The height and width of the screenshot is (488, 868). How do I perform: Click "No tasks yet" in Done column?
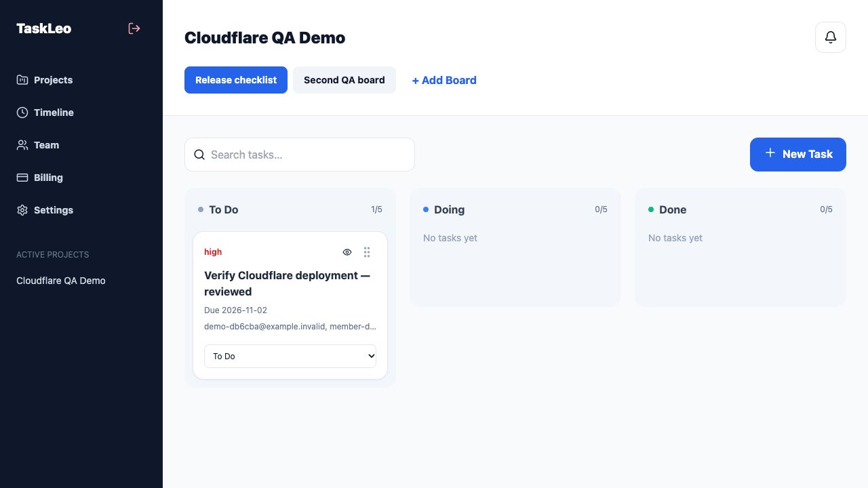coord(675,238)
